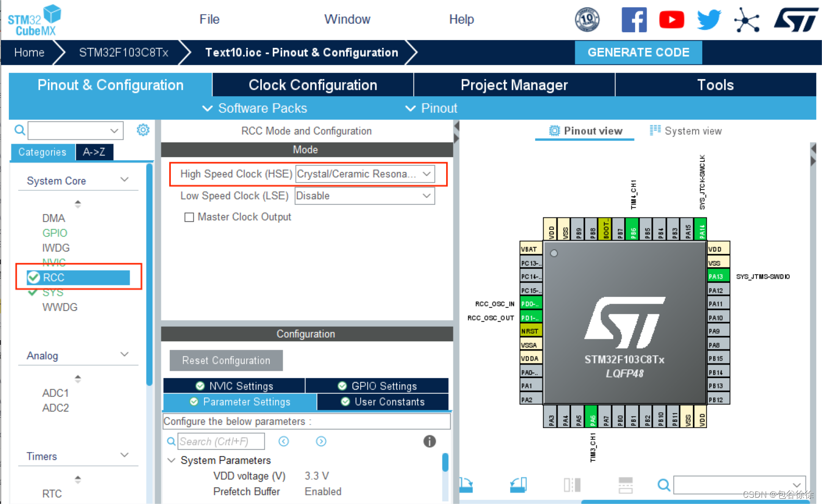Screen dimensions: 822x504
Task: Open the Window menu
Action: (347, 19)
